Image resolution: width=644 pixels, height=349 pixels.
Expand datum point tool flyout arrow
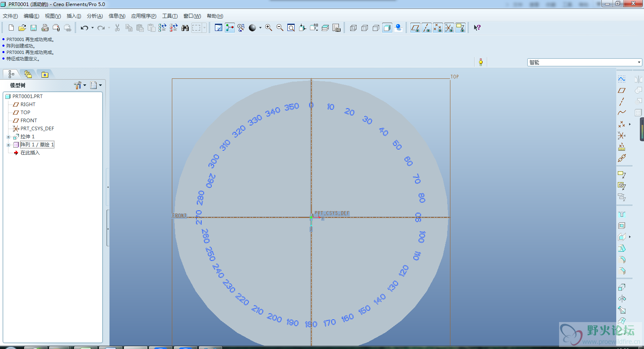(x=630, y=124)
